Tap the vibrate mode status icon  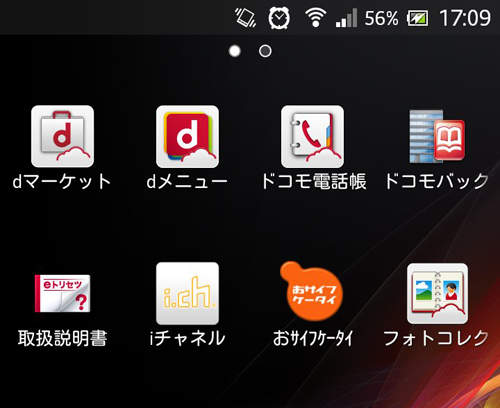point(245,18)
